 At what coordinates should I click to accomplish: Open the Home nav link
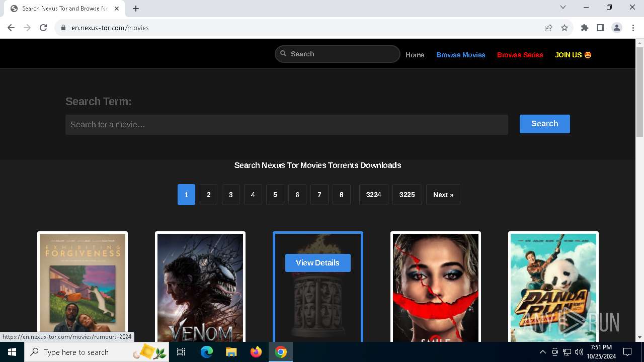coord(415,55)
